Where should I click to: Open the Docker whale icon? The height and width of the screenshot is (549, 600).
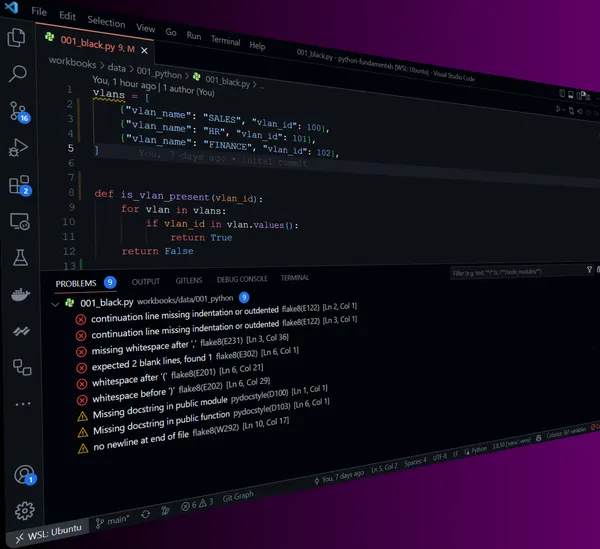[21, 294]
